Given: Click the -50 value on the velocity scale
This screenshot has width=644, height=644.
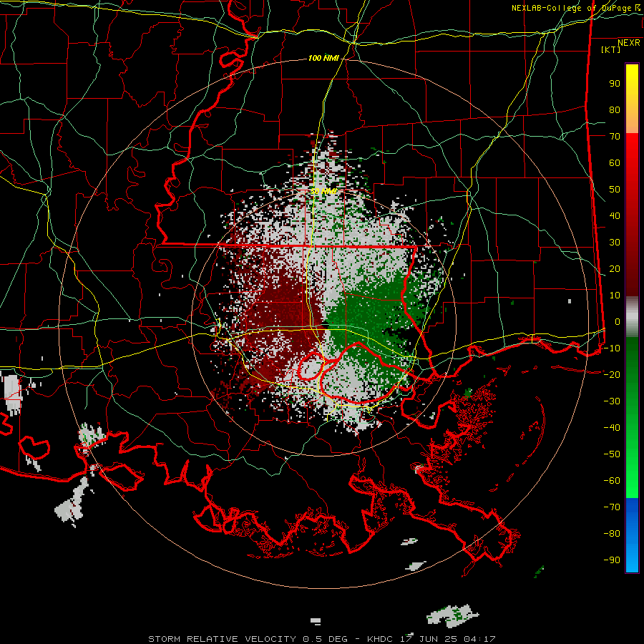Looking at the screenshot, I should point(612,454).
